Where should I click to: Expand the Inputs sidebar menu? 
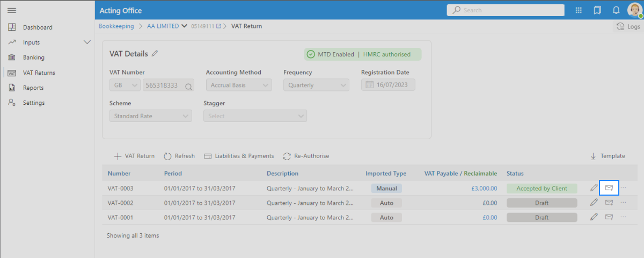[87, 42]
